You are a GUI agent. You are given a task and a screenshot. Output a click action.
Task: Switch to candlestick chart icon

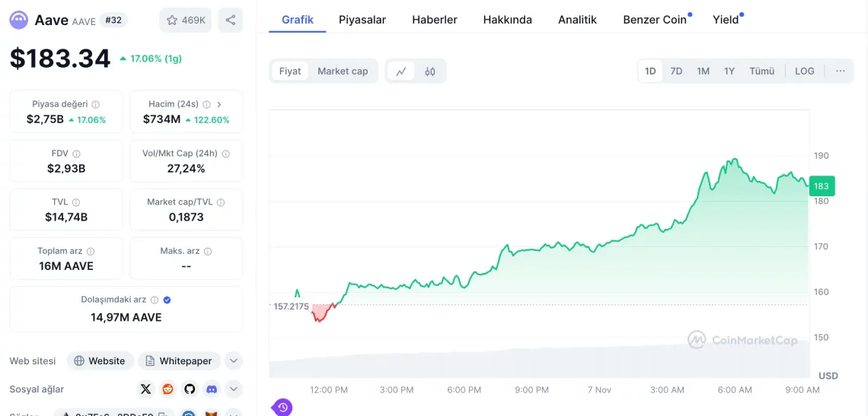430,71
